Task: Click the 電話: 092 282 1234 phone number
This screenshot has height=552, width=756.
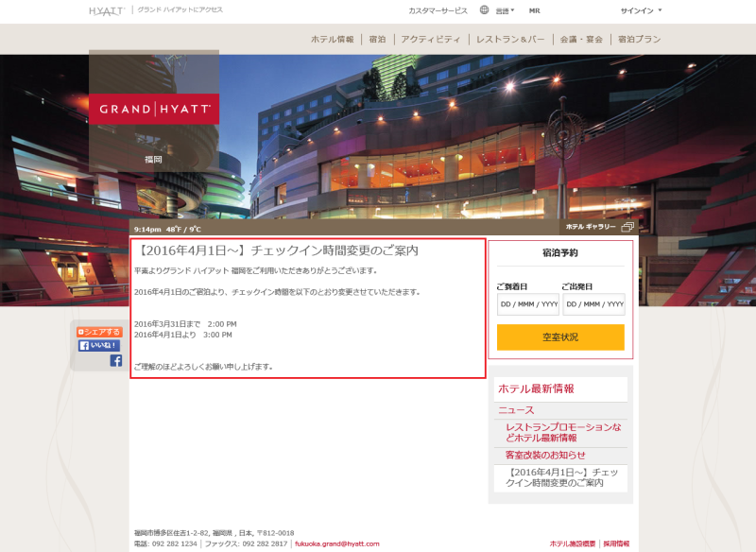Action: (x=165, y=543)
